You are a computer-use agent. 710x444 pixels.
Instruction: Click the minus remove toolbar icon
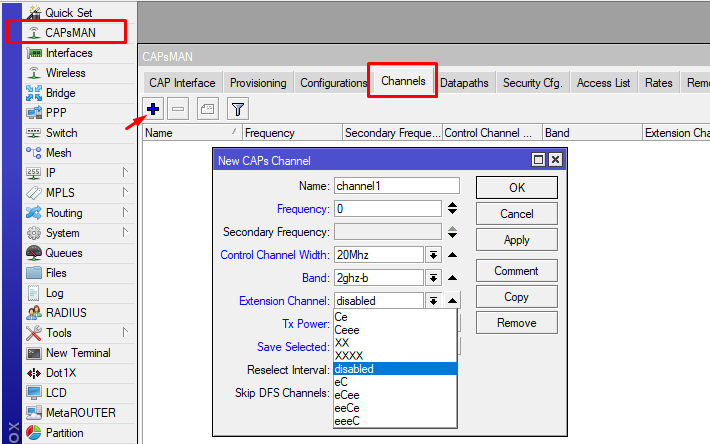(178, 109)
